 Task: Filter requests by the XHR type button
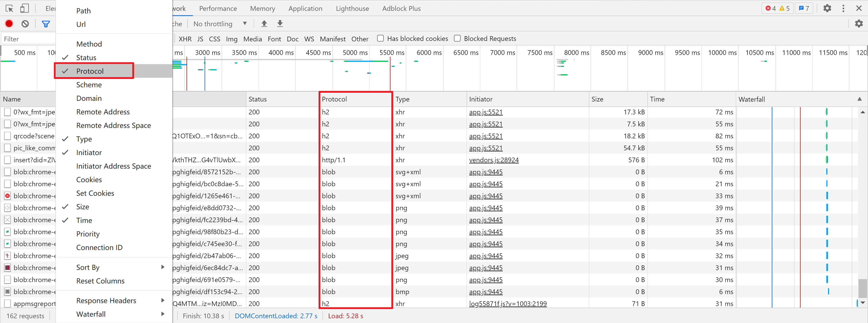185,39
